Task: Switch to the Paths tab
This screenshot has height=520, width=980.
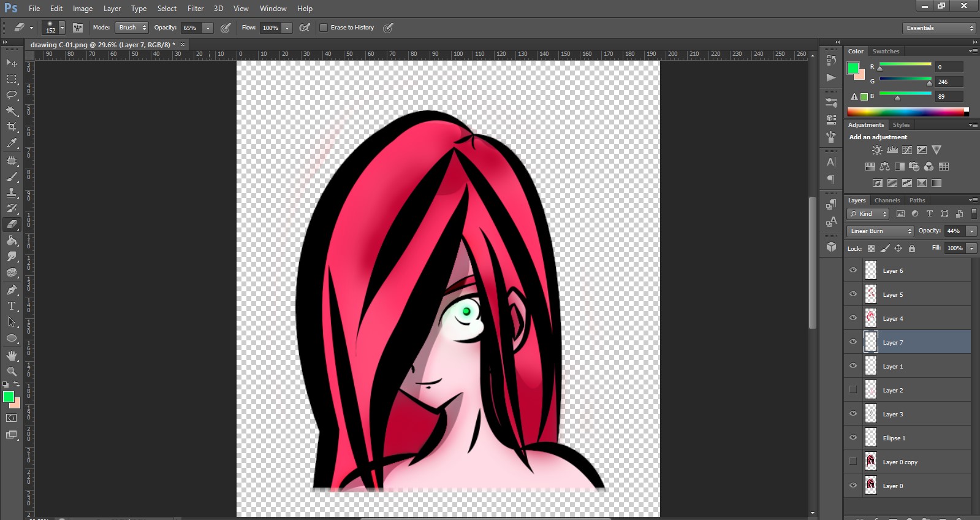Action: click(x=917, y=201)
